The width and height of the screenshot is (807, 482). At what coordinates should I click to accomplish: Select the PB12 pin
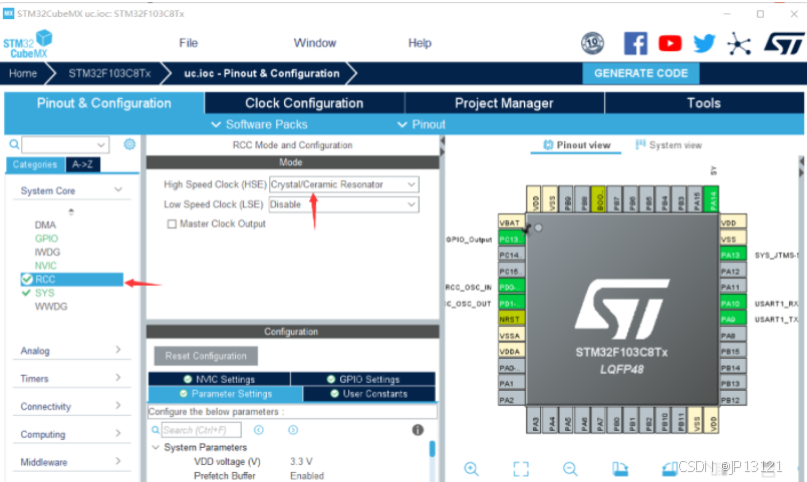click(732, 400)
